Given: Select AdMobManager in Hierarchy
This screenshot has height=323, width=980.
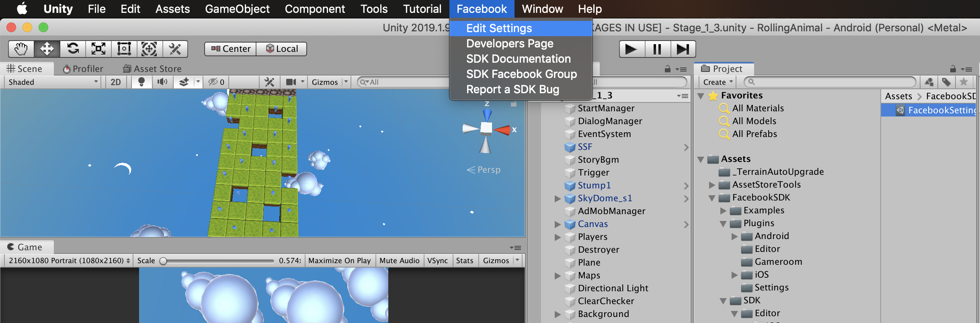Looking at the screenshot, I should (611, 211).
